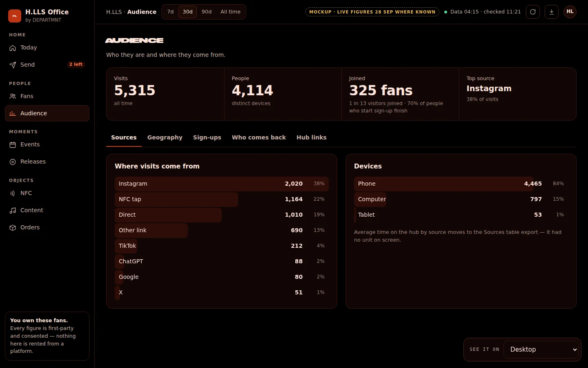This screenshot has height=368, width=588.
Task: Open Events via the calendar icon
Action: [13, 145]
